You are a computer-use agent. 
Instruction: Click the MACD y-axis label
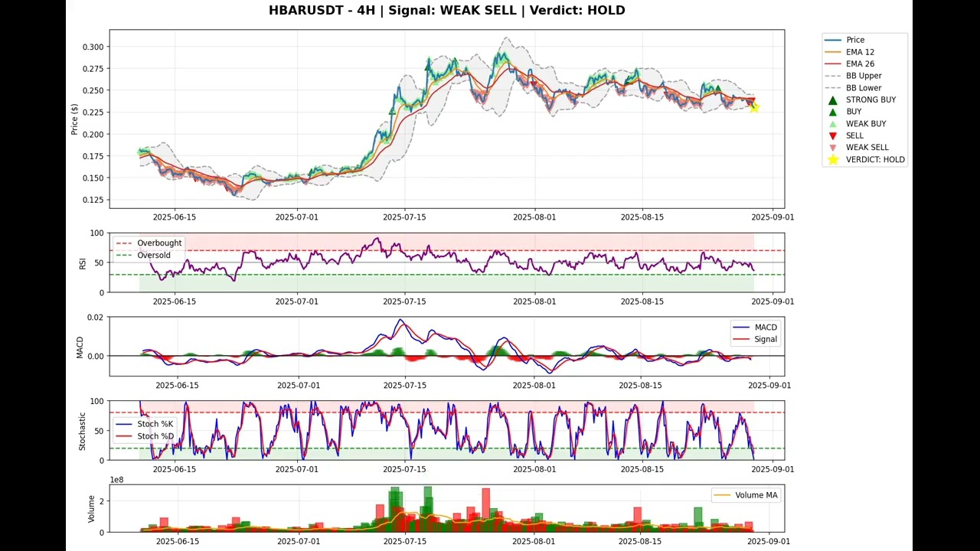pos(80,347)
